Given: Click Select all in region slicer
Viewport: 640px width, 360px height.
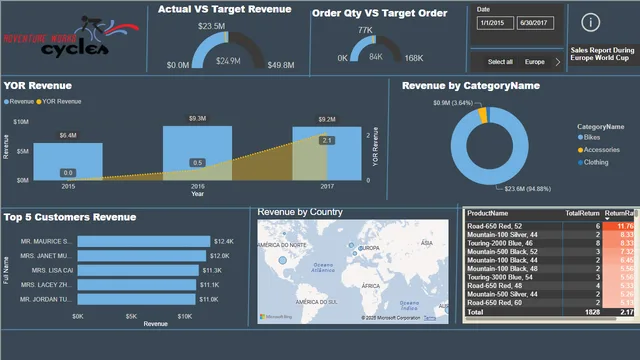Looking at the screenshot, I should click(500, 62).
